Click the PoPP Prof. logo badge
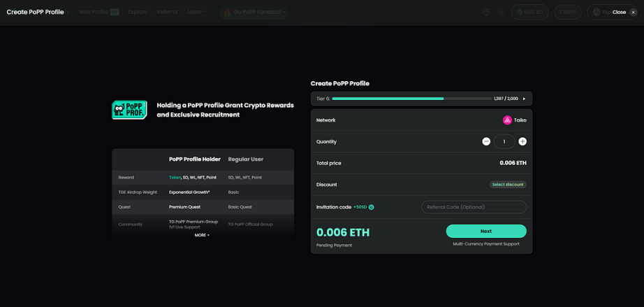Viewport: 644px width, 307px height. tap(129, 110)
